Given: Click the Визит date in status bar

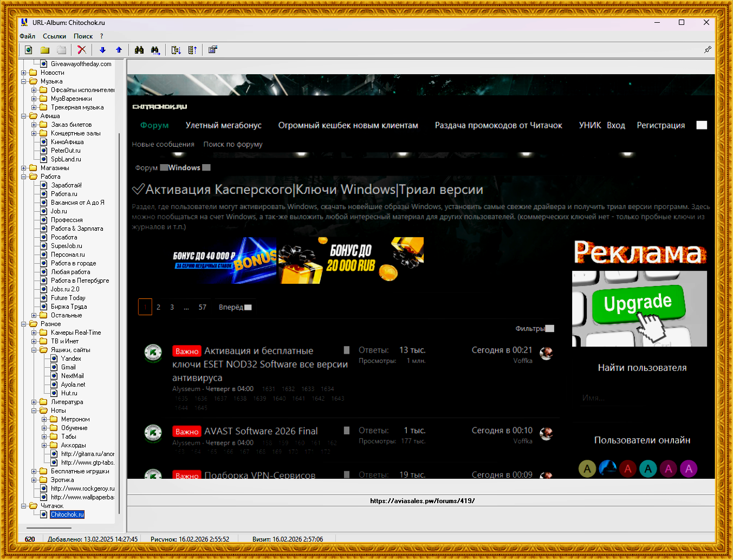Looking at the screenshot, I should click(x=288, y=539).
